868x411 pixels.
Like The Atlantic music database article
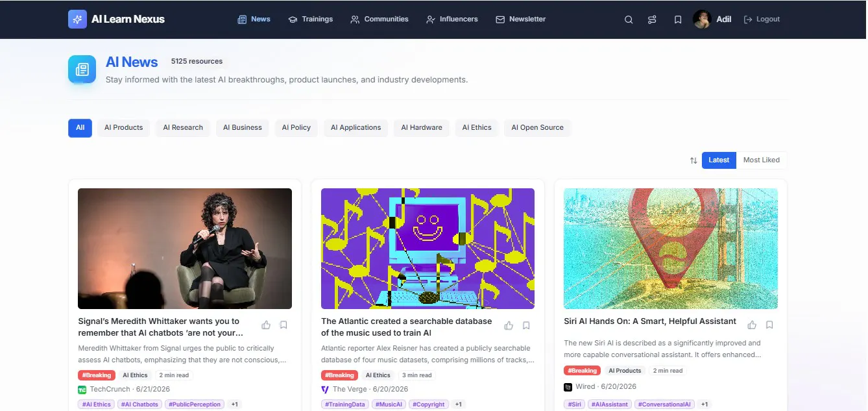tap(509, 325)
